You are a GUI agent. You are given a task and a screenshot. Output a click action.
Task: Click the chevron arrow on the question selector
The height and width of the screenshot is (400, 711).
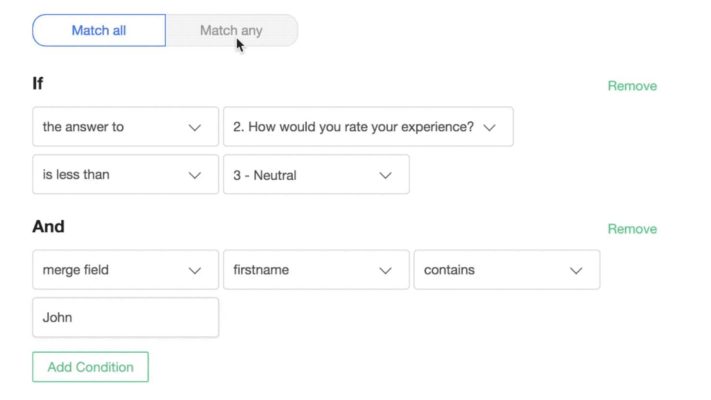click(x=489, y=128)
